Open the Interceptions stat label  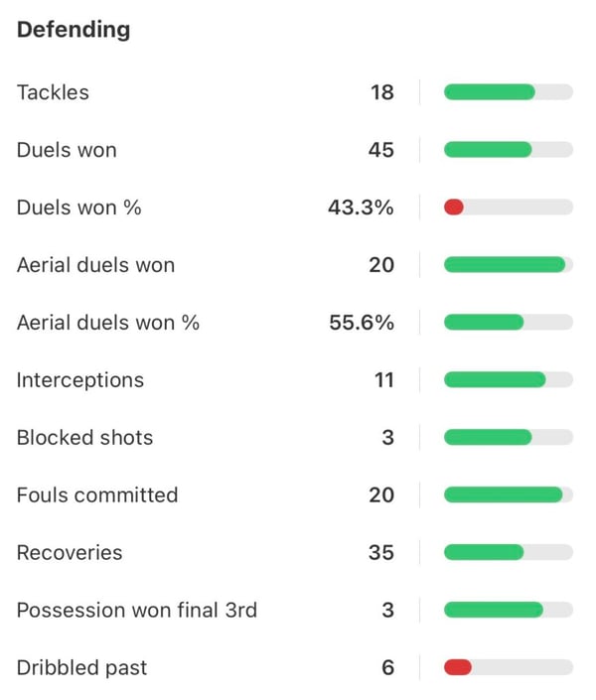point(80,380)
